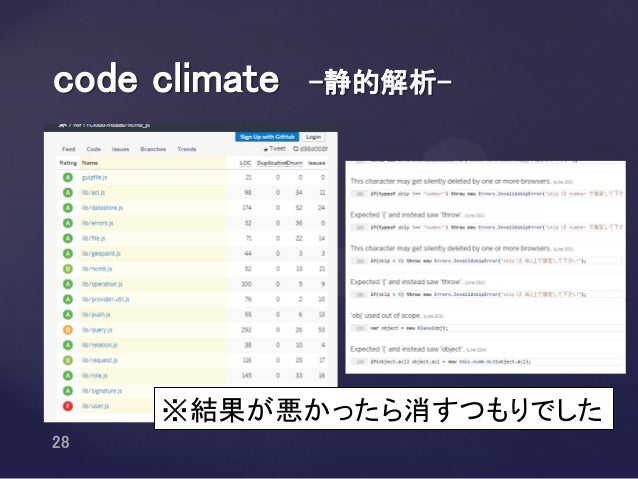
Task: Open the Feed tab
Action: [68, 149]
